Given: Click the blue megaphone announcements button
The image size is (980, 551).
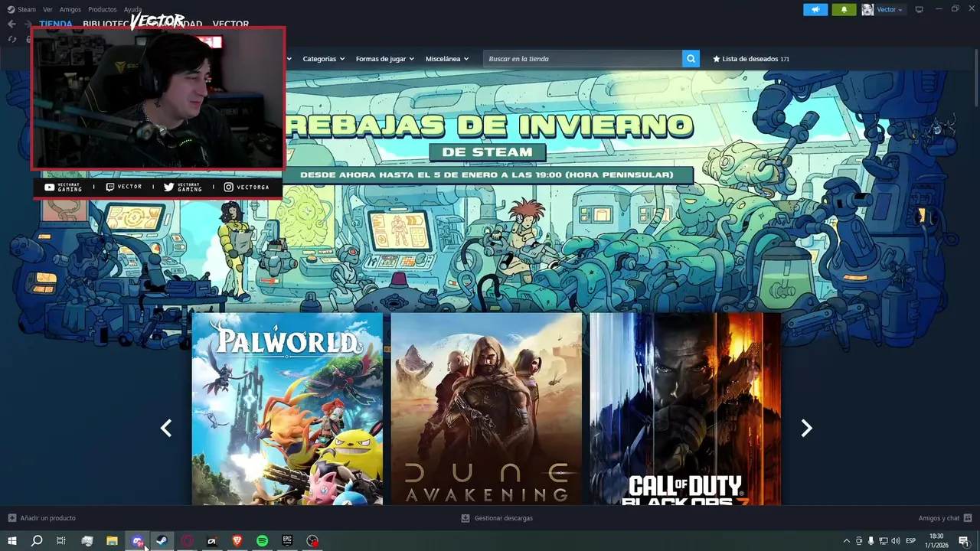Looking at the screenshot, I should [815, 9].
